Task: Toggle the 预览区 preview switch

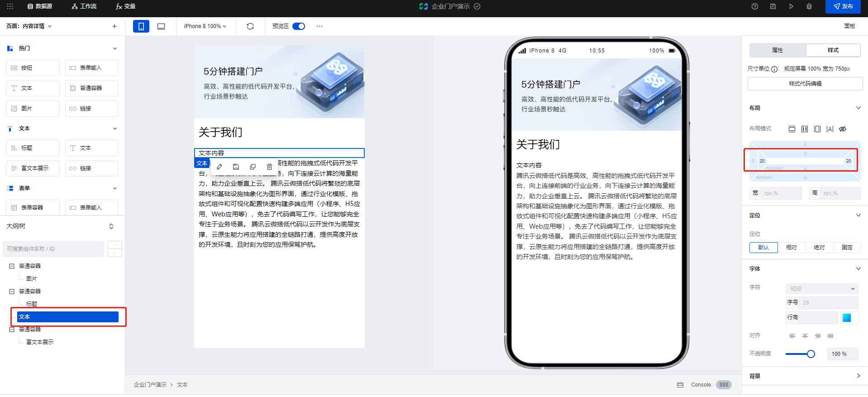Action: tap(299, 26)
